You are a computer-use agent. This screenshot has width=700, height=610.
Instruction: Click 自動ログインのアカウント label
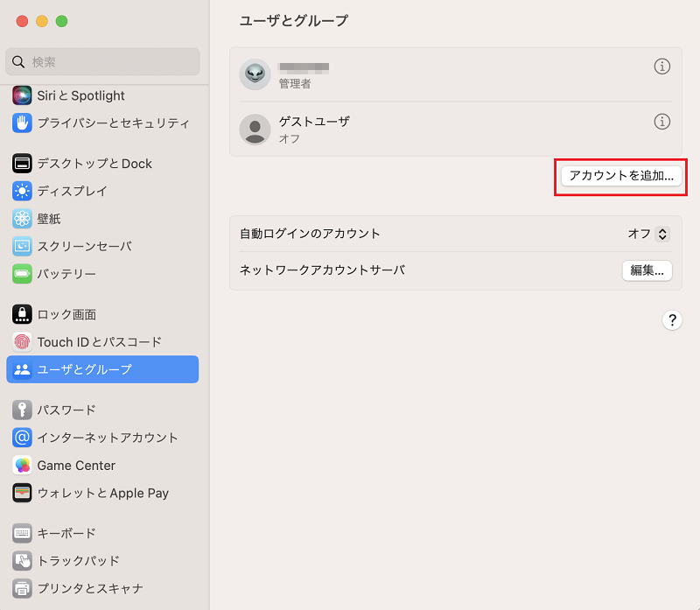(310, 234)
